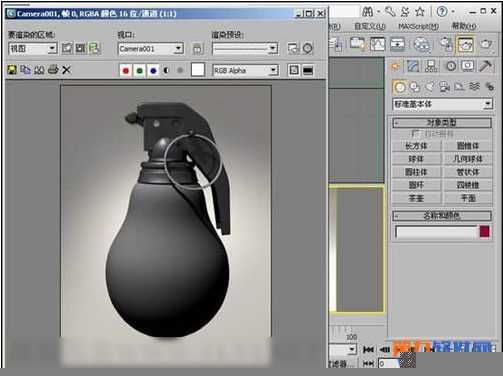Clear the rendered image with X icon
Image resolution: width=503 pixels, height=376 pixels.
(x=67, y=70)
